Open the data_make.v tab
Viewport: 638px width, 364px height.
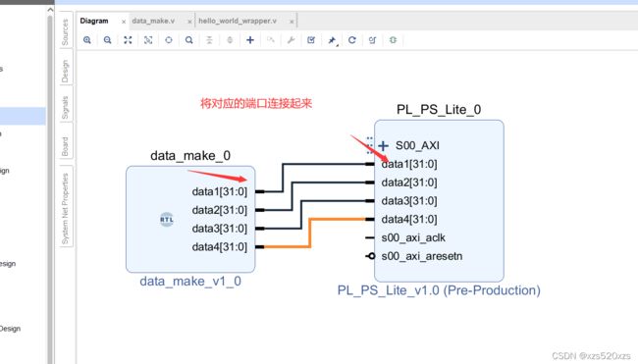tap(153, 21)
